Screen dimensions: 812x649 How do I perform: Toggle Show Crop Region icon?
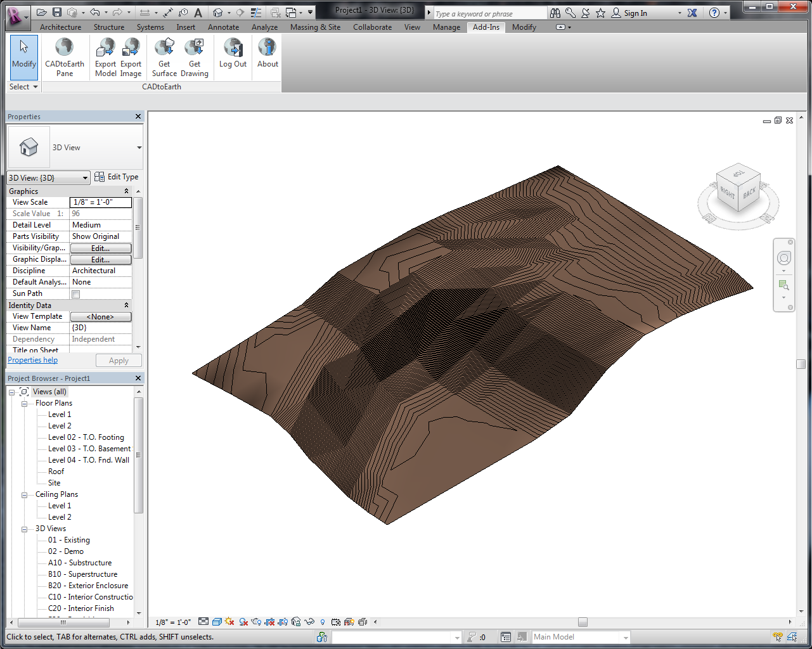click(283, 622)
